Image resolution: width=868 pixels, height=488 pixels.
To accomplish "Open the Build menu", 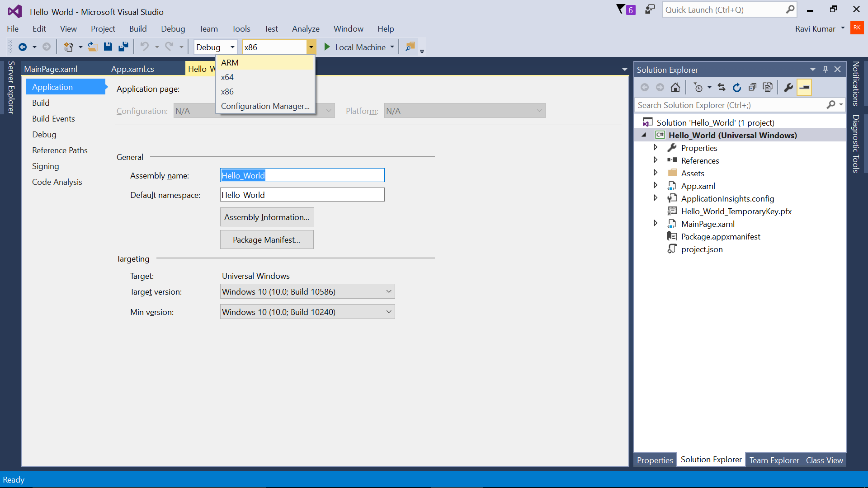I will (x=138, y=29).
